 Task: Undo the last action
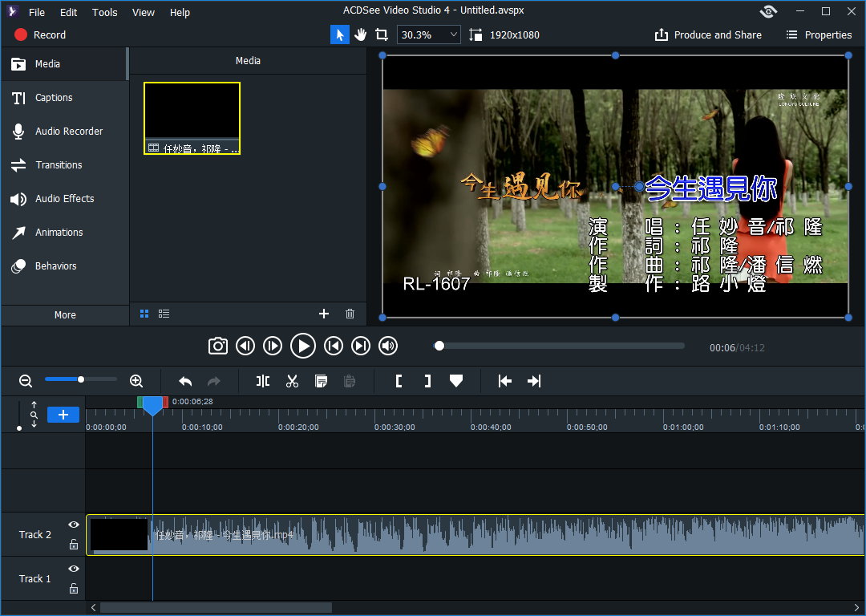point(185,381)
